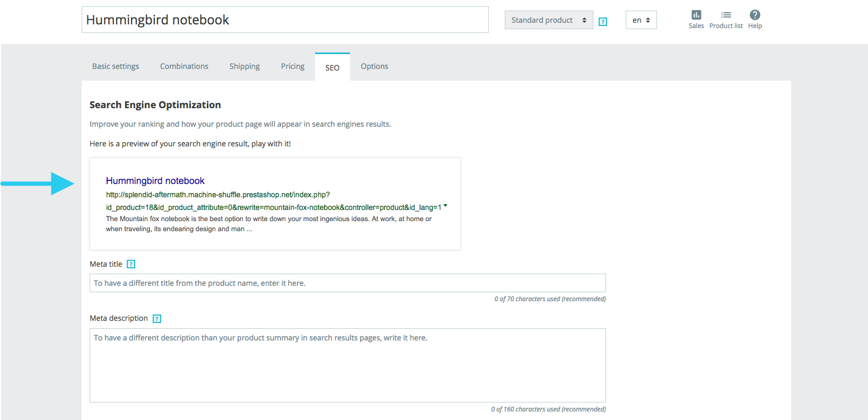Viewport: 868px width, 420px height.
Task: Select the SEO tab
Action: click(332, 67)
